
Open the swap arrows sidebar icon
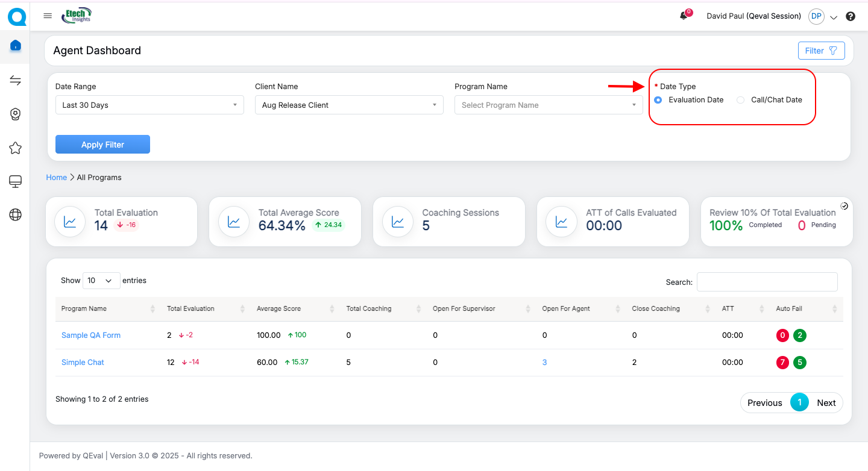pos(16,81)
